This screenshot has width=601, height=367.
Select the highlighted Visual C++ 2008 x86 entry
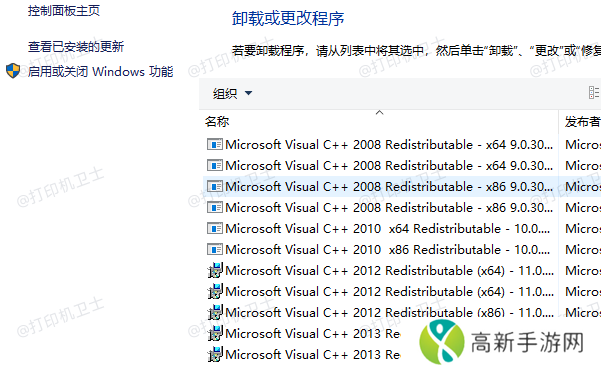tap(389, 187)
